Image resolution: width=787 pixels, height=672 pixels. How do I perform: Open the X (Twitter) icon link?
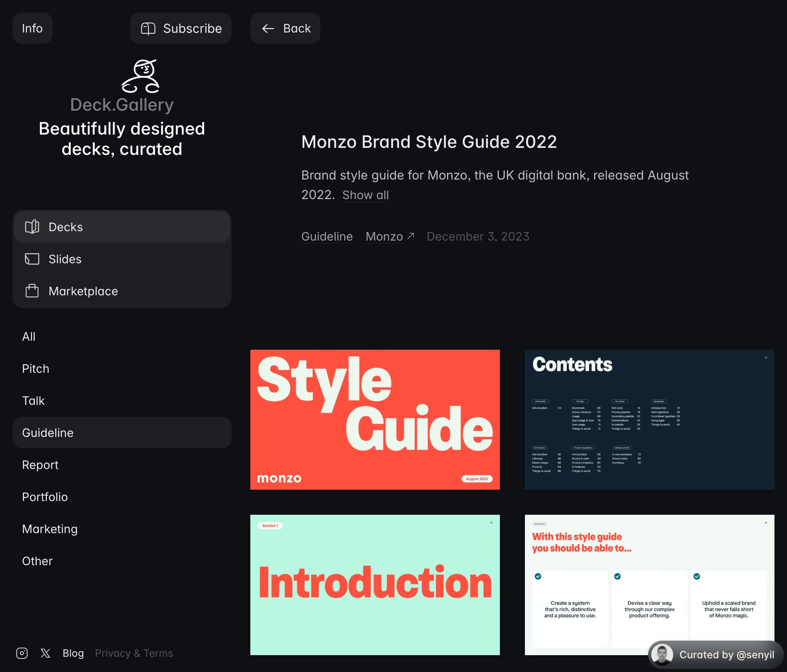coord(45,653)
